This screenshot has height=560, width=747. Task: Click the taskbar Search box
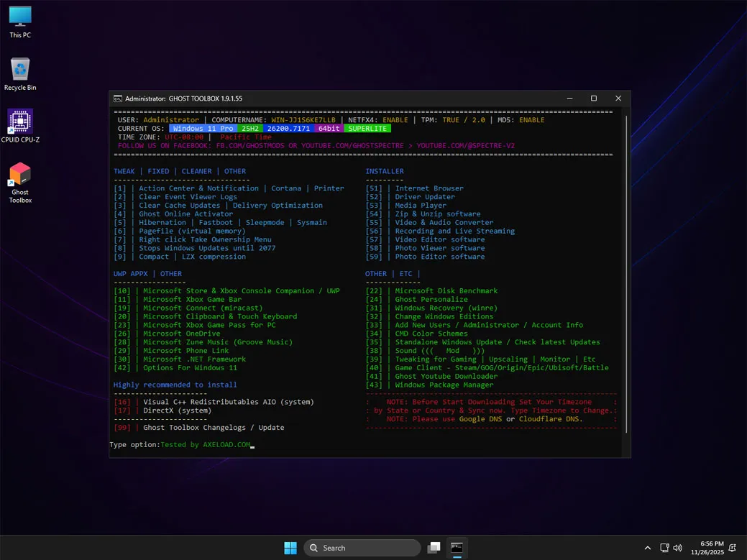359,547
